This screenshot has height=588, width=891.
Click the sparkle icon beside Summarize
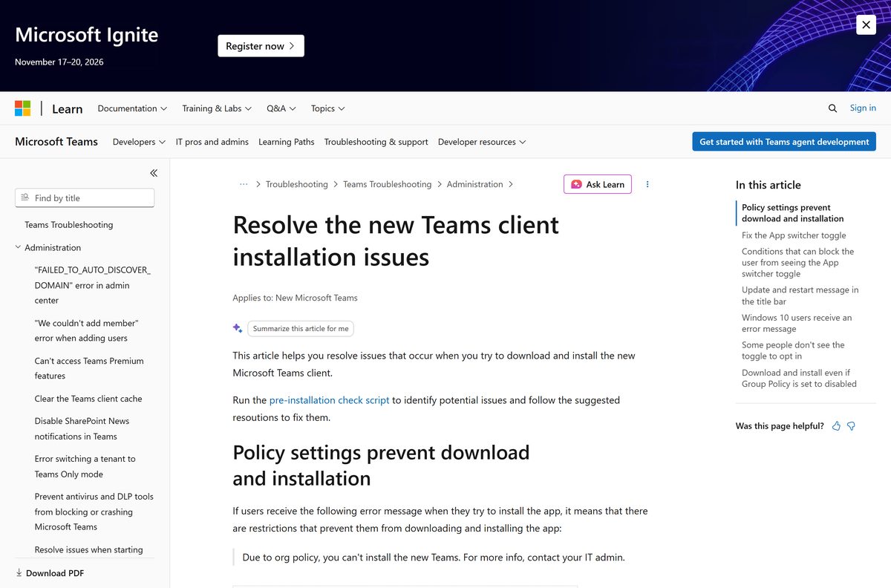click(238, 328)
